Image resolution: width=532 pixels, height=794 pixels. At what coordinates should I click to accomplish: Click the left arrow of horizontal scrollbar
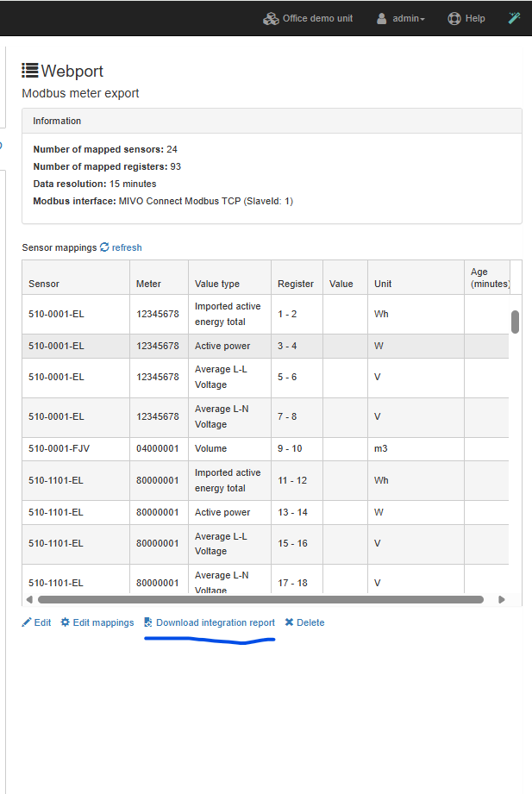tap(29, 599)
